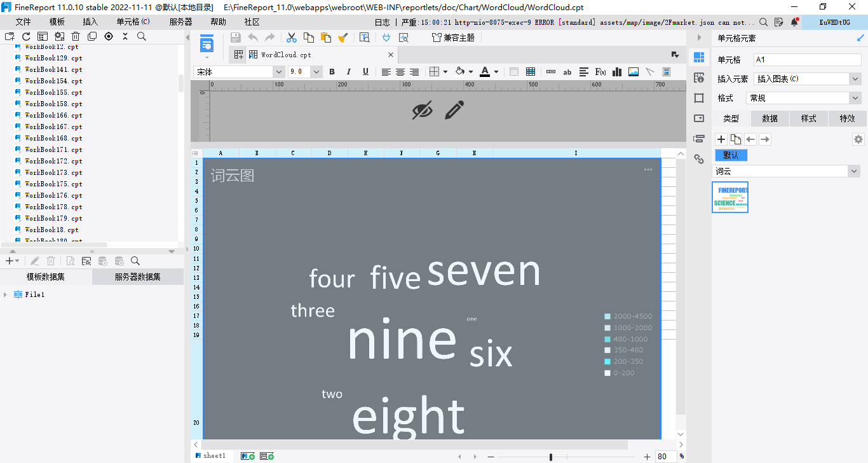Click the insert image icon in toolbar

633,72
